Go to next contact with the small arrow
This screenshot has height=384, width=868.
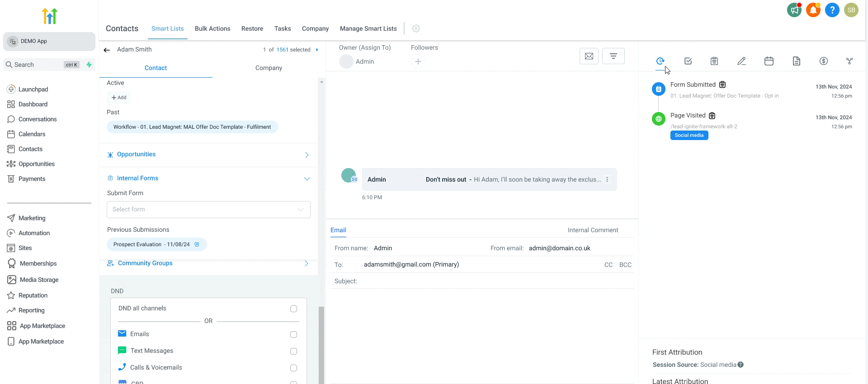[317, 50]
